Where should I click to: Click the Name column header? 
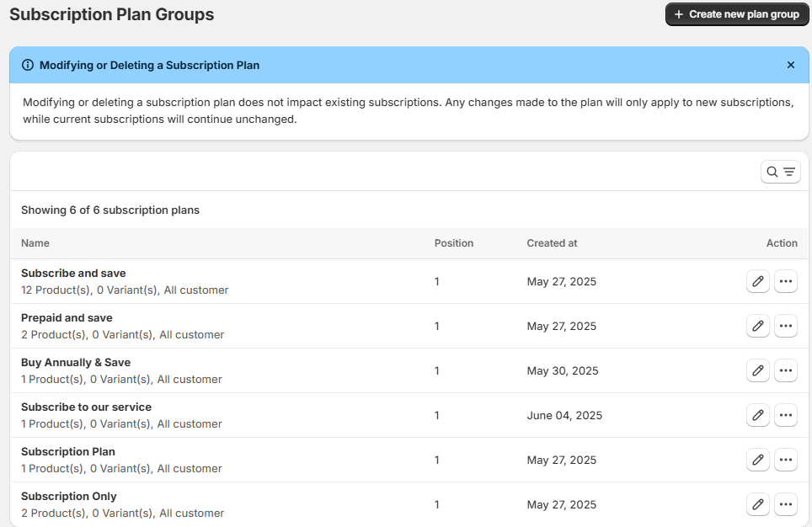pos(35,243)
